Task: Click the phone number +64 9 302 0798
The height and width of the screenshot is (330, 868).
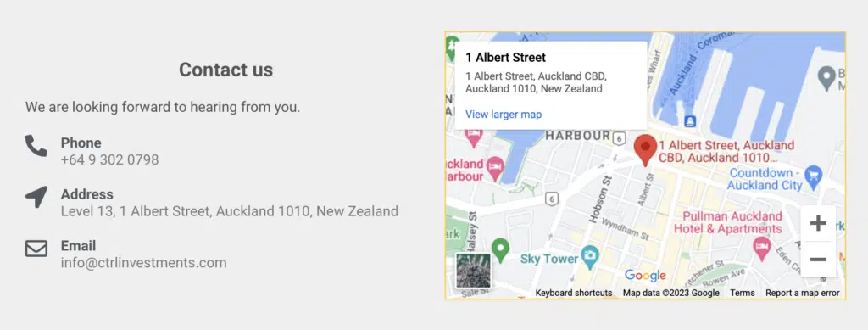Action: click(x=109, y=160)
